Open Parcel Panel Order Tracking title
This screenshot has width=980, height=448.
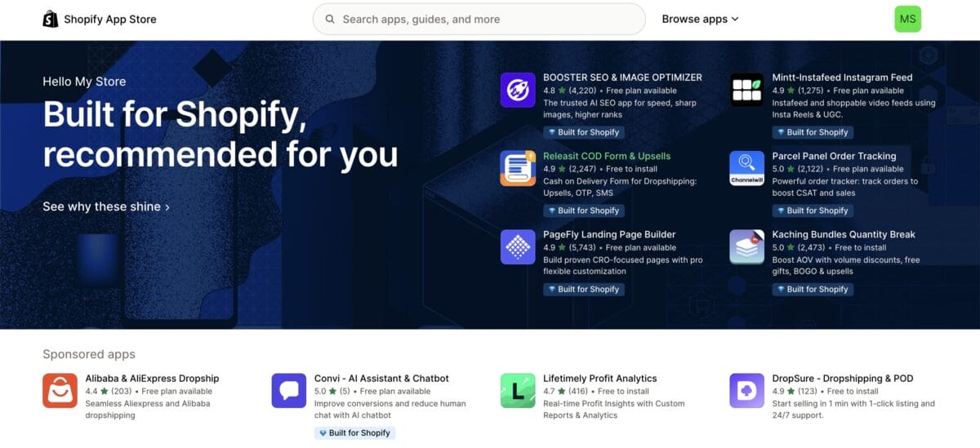834,156
